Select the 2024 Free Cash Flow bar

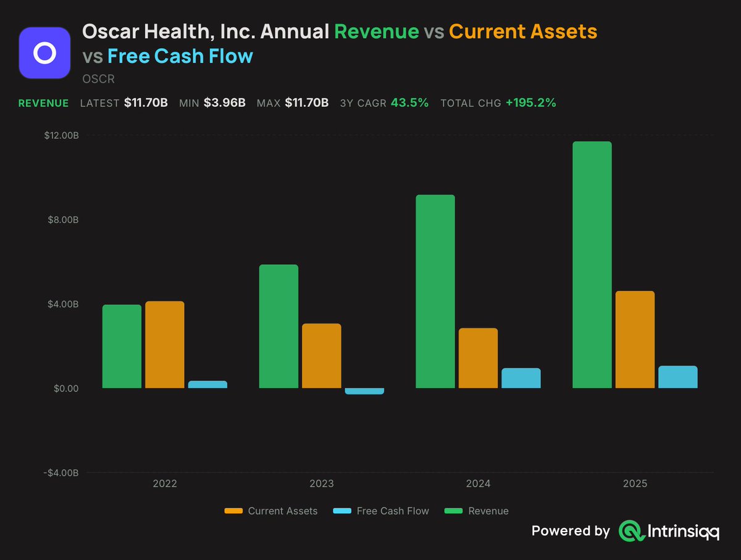521,378
